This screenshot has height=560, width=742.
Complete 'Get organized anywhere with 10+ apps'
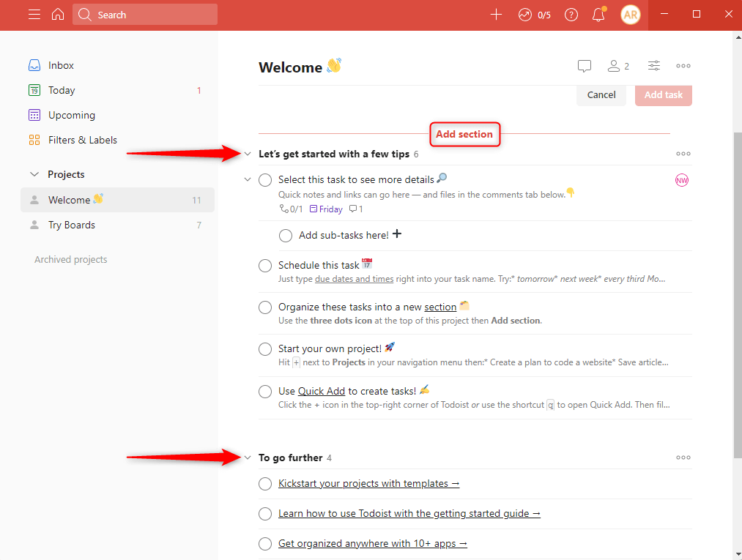pos(265,544)
